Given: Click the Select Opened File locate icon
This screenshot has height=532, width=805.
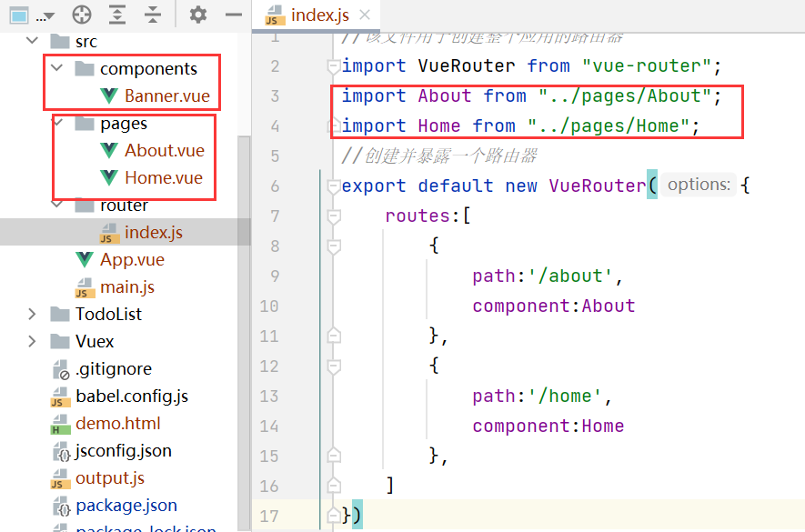Looking at the screenshot, I should (82, 15).
